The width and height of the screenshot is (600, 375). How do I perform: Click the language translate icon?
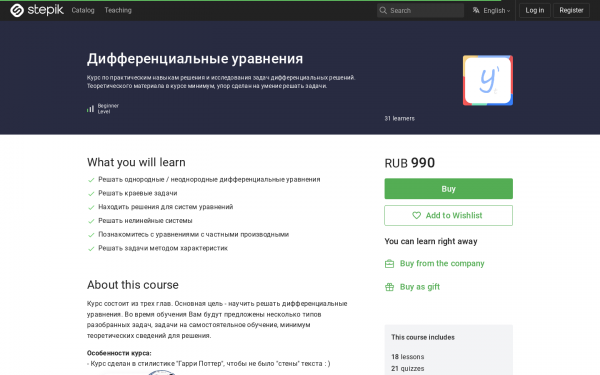pos(476,10)
